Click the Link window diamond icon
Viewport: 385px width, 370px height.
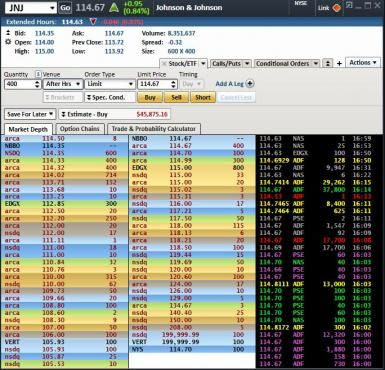point(337,8)
